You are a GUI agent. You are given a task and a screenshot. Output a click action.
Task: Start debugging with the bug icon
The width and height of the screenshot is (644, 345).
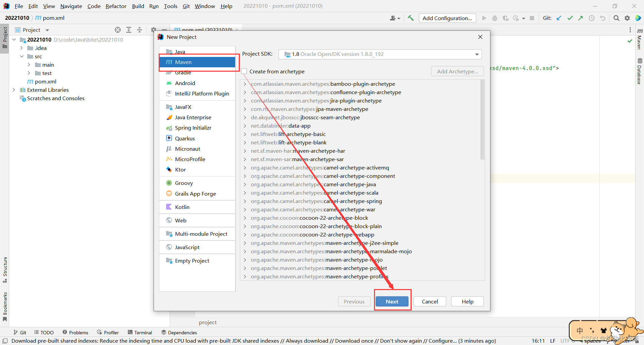[x=495, y=18]
